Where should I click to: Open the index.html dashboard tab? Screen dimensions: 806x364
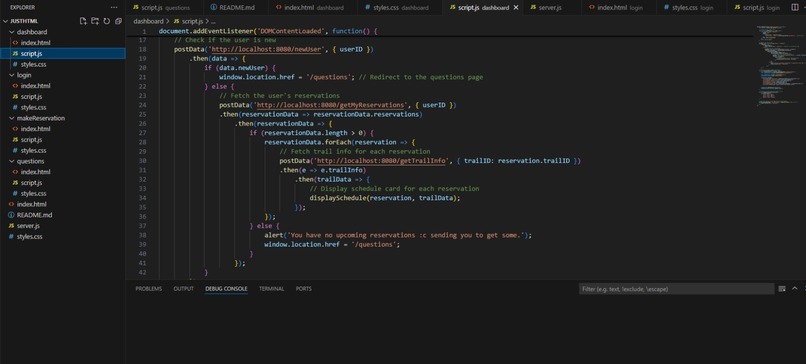pos(314,8)
